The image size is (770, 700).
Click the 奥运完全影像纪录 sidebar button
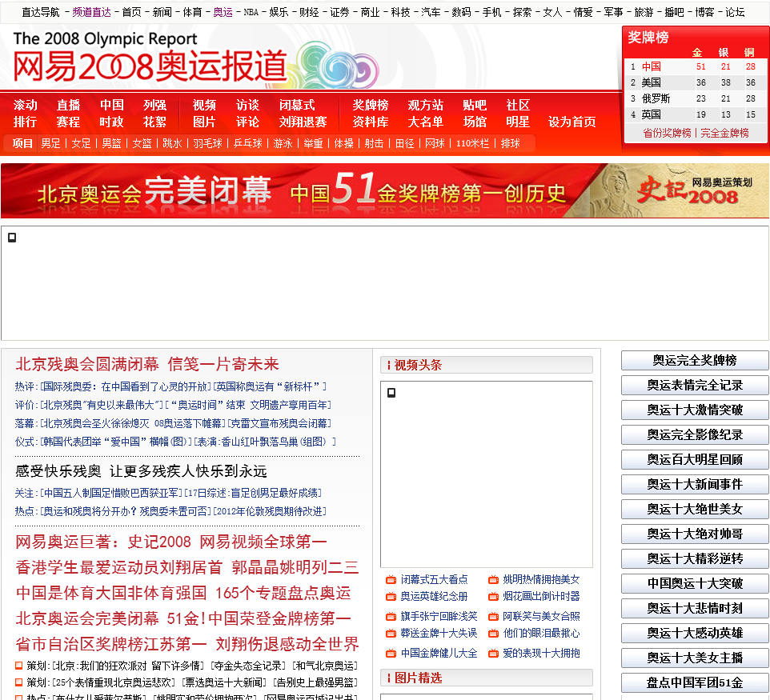click(x=695, y=435)
